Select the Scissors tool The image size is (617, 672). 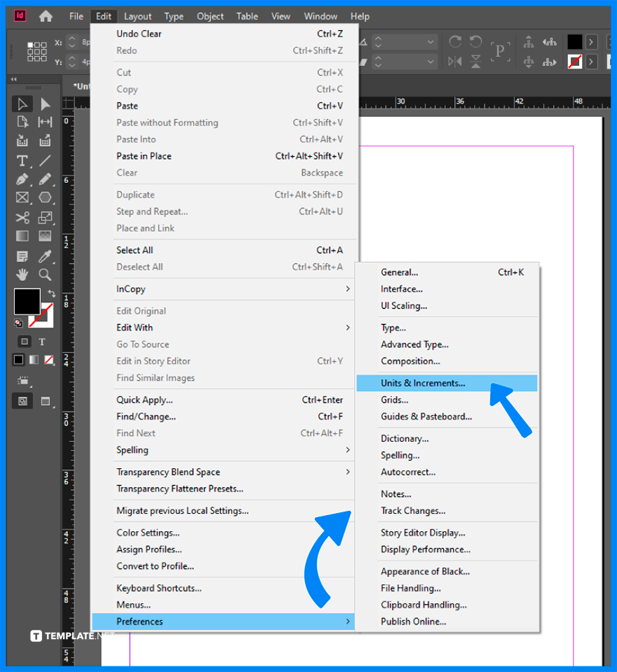click(22, 218)
